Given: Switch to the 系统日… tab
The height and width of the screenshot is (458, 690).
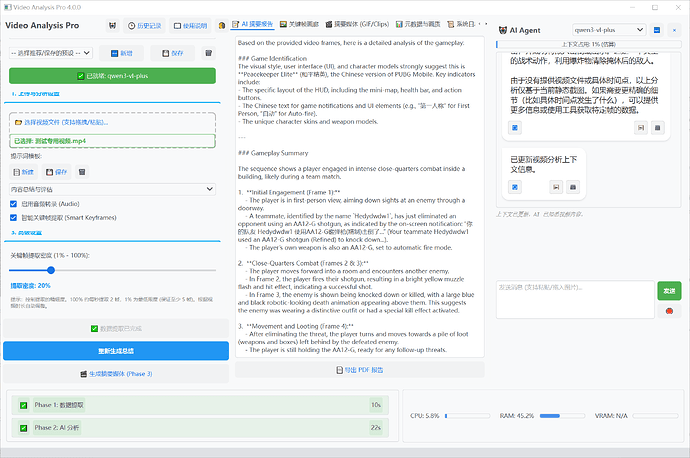Looking at the screenshot, I should click(x=461, y=24).
